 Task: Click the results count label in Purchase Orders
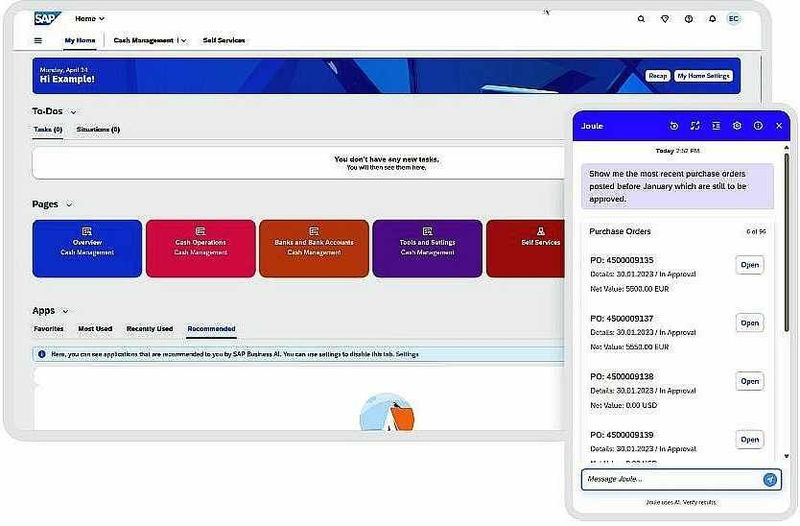[x=756, y=232]
